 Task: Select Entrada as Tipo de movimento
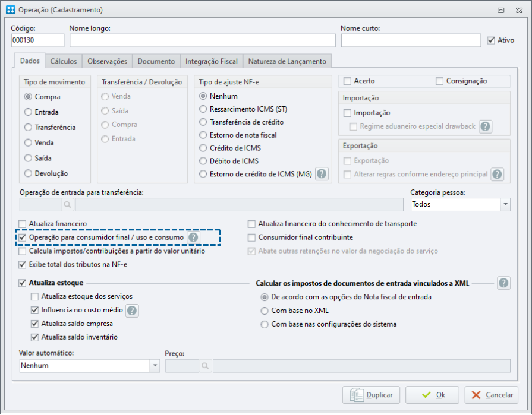coord(28,112)
